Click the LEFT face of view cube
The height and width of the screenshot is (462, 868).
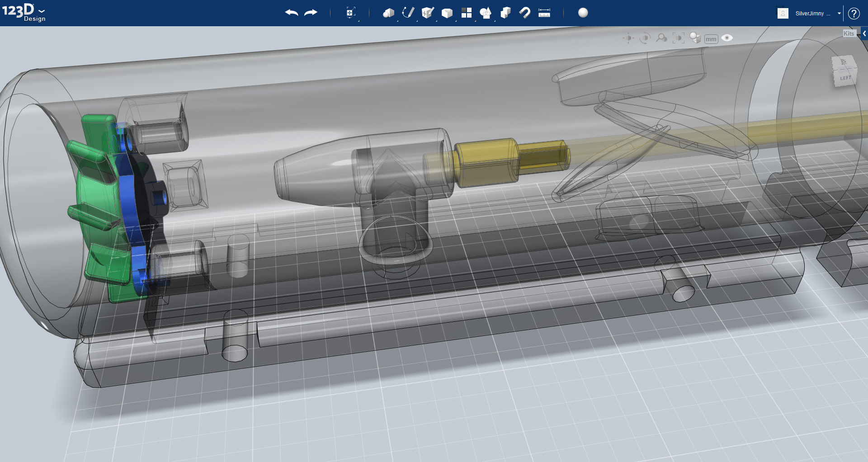845,78
